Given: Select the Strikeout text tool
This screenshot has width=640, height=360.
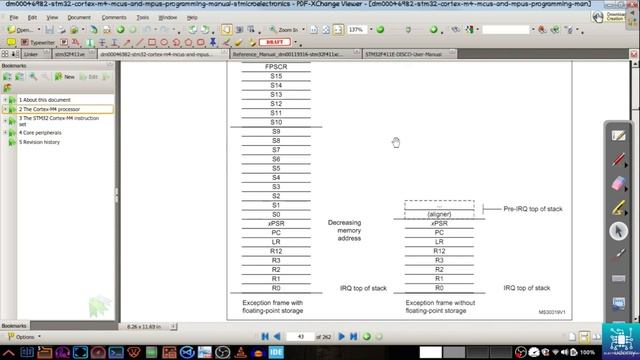Looking at the screenshot, I should 102,42.
